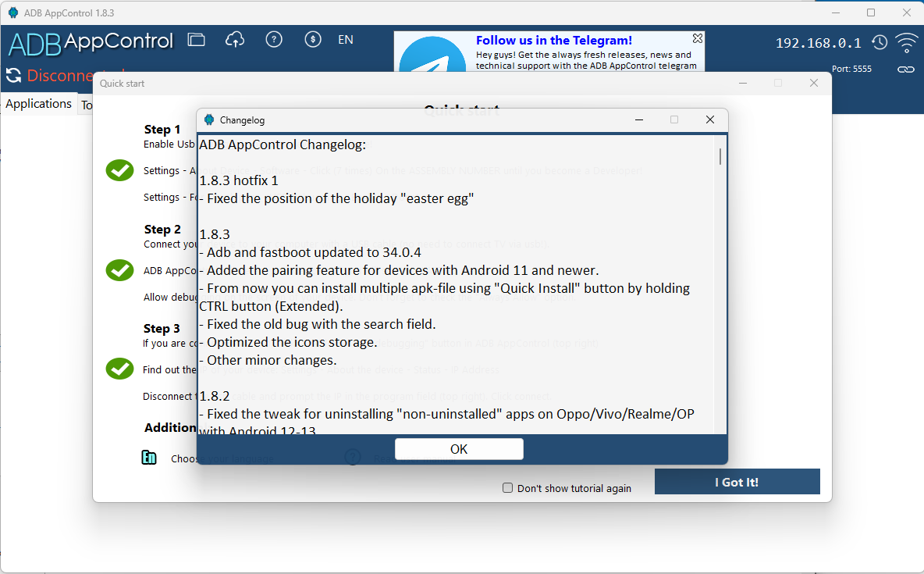Click 'ADB AppControl Changelog:' heading
This screenshot has width=924, height=574.
coord(283,144)
